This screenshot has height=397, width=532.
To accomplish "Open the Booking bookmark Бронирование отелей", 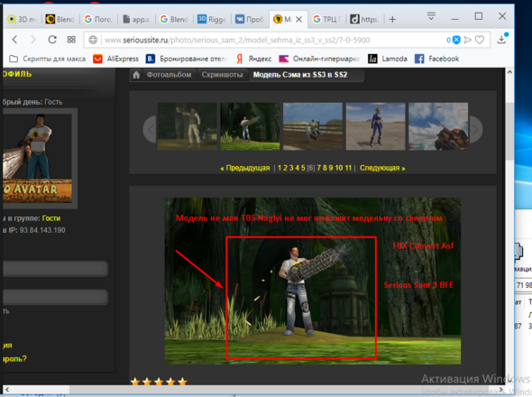I will click(x=186, y=59).
